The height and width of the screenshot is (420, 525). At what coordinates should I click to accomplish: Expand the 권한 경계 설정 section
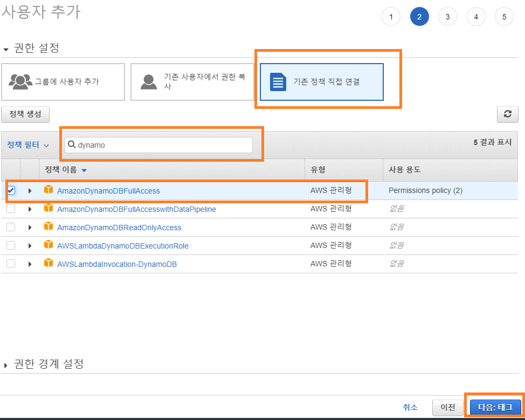tap(49, 364)
